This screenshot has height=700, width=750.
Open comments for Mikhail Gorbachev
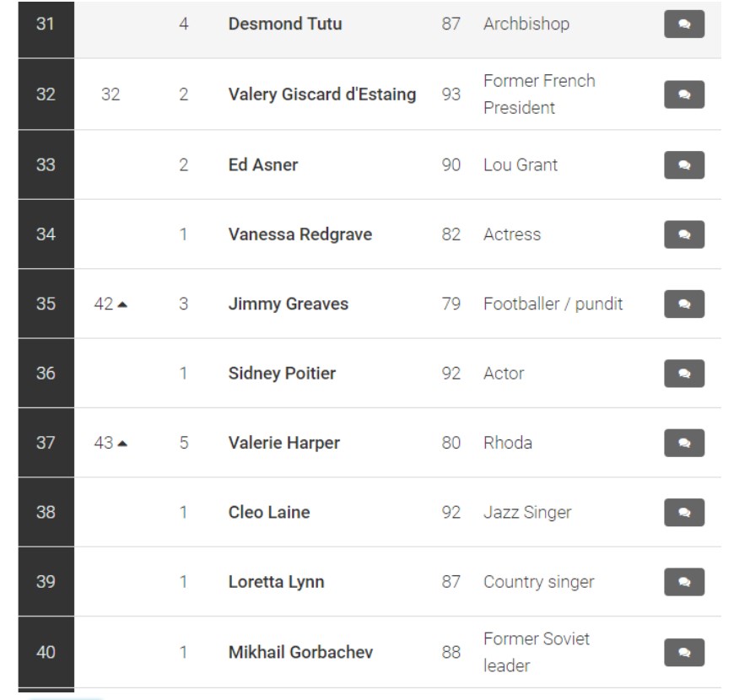(x=683, y=652)
